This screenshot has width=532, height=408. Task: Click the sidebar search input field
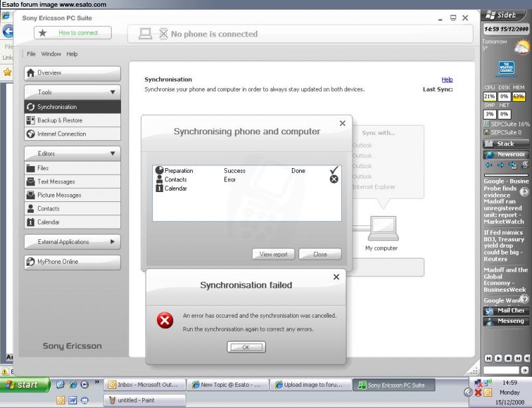pos(501,370)
